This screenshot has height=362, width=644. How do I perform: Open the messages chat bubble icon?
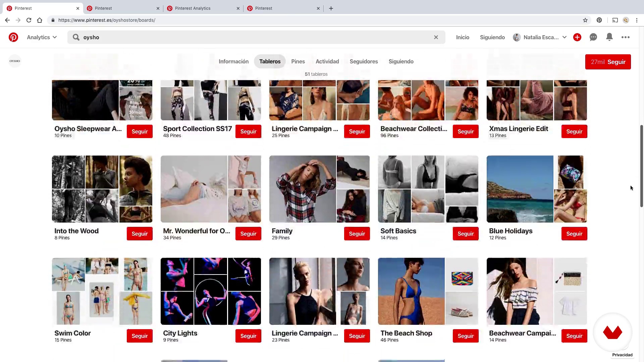point(593,37)
